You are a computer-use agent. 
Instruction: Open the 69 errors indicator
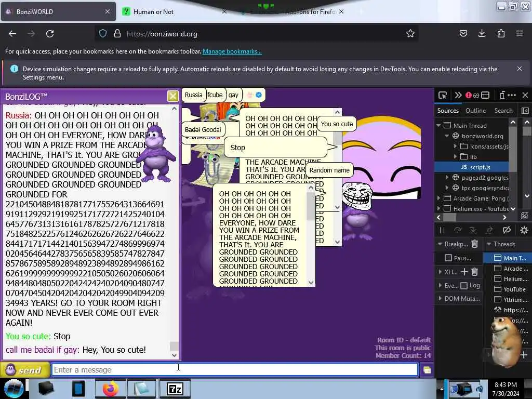[x=472, y=96]
